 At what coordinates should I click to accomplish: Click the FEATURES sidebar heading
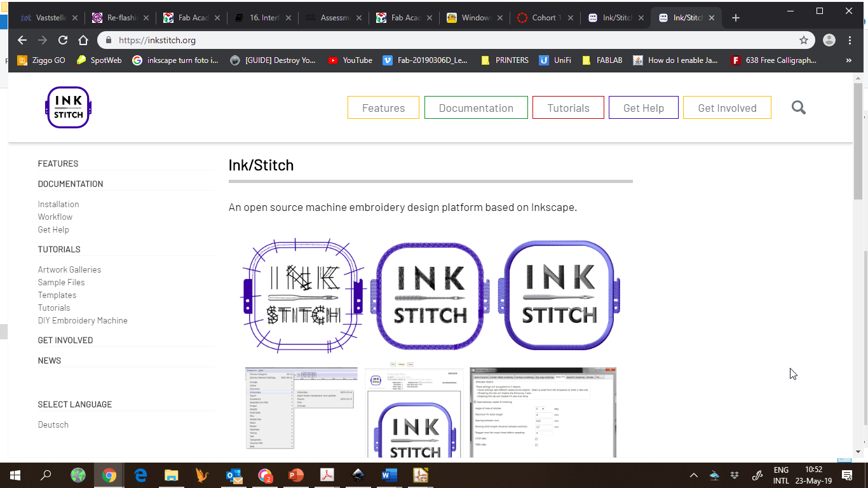[58, 163]
